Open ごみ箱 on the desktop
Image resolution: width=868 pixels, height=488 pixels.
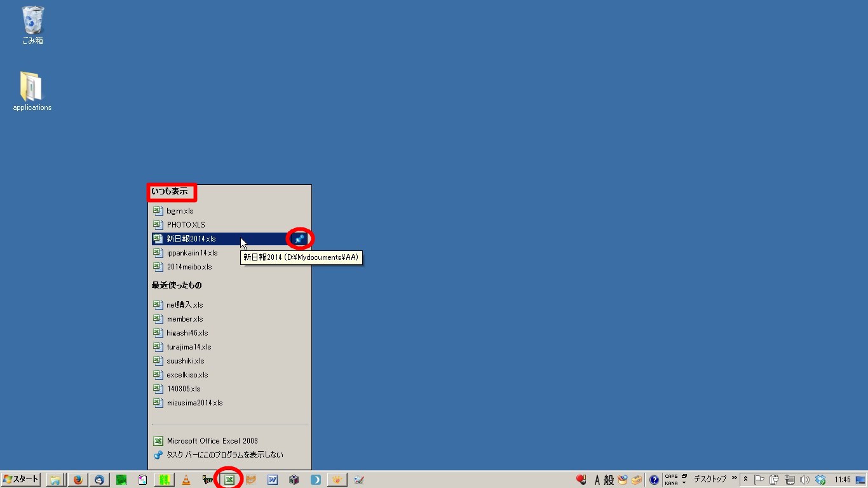[x=32, y=25]
